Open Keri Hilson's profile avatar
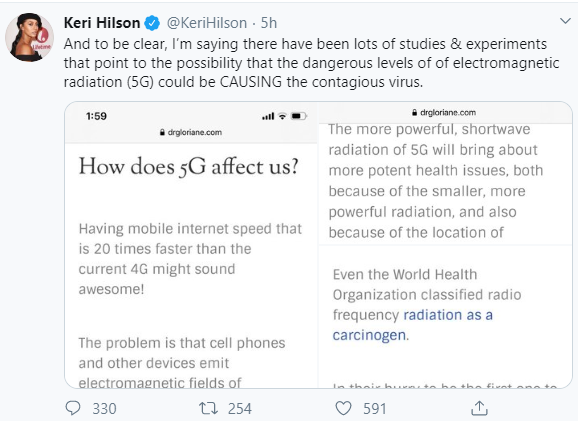This screenshot has width=578, height=421. [x=29, y=37]
